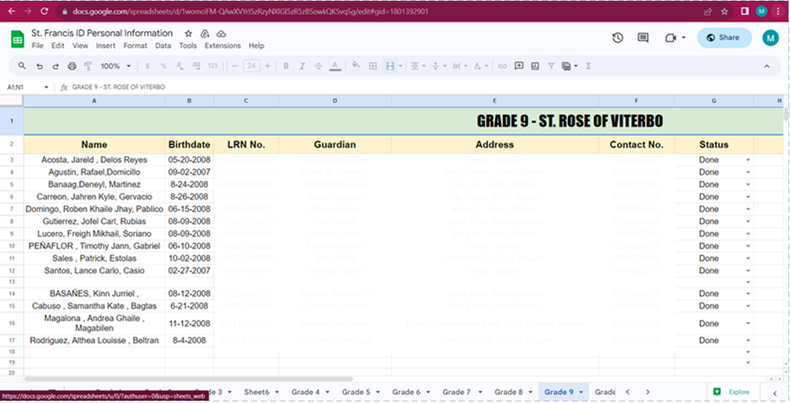Open the Extensions menu
The height and width of the screenshot is (403, 790).
pyautogui.click(x=223, y=45)
